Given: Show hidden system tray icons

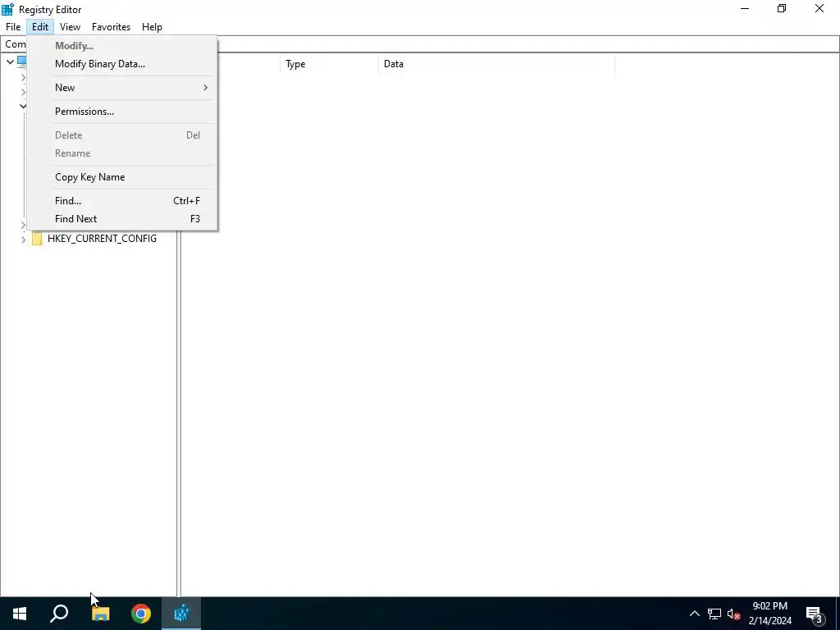Looking at the screenshot, I should click(694, 614).
